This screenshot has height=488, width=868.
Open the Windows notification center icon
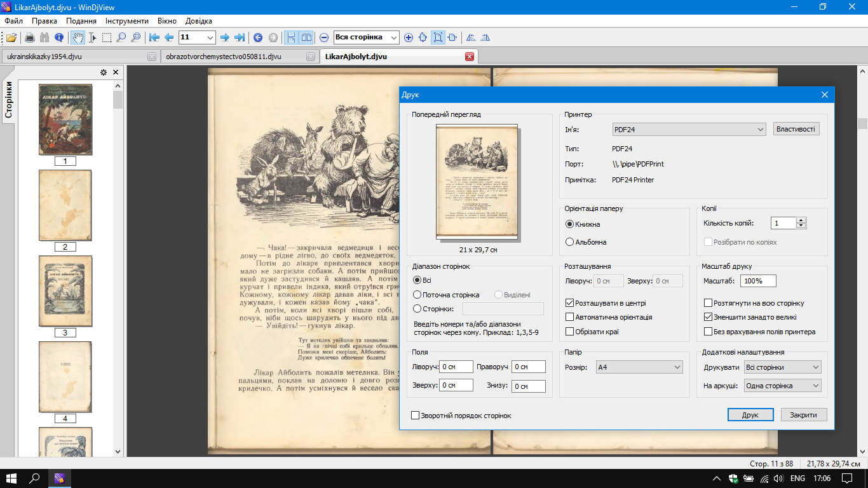847,478
